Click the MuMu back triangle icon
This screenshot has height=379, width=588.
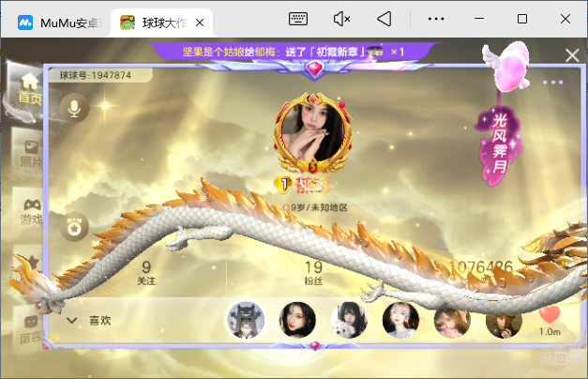384,19
